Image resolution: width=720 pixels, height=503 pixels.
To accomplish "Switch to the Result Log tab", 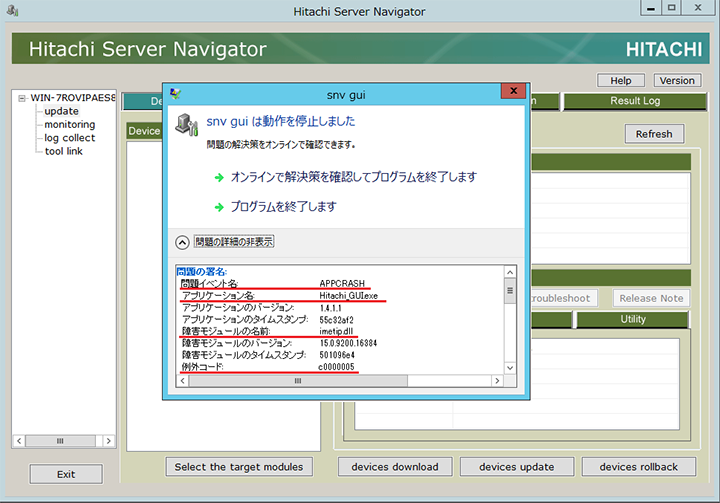I will (x=635, y=101).
